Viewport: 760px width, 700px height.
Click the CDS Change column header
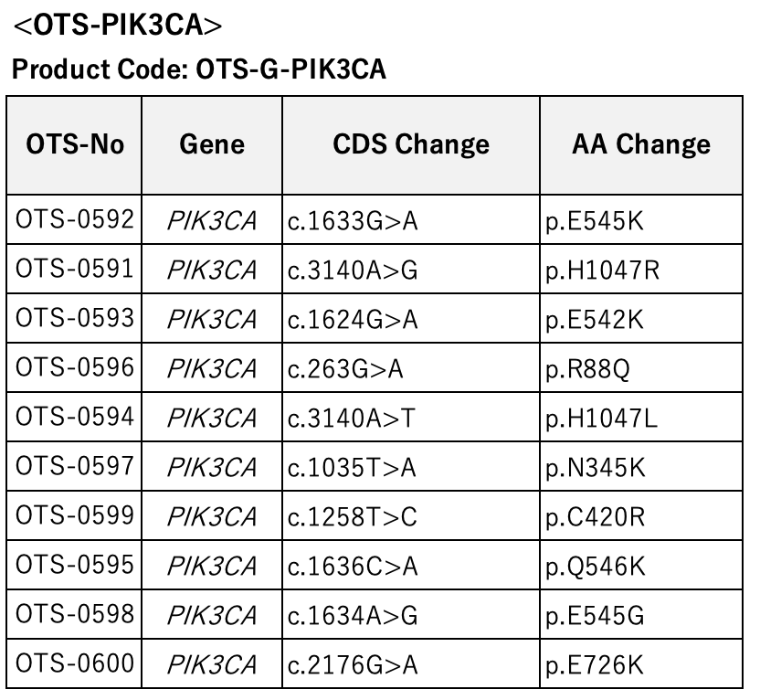pyautogui.click(x=411, y=145)
